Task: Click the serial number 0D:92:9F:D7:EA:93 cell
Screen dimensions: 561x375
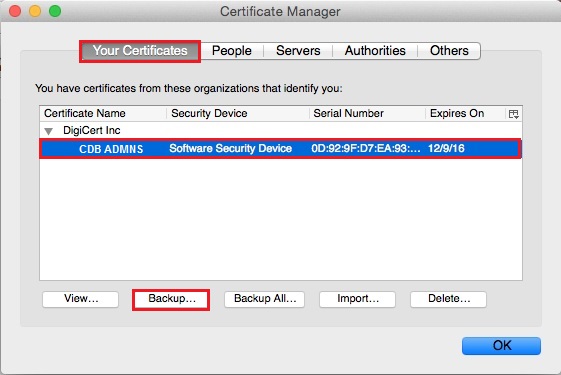Action: 366,148
